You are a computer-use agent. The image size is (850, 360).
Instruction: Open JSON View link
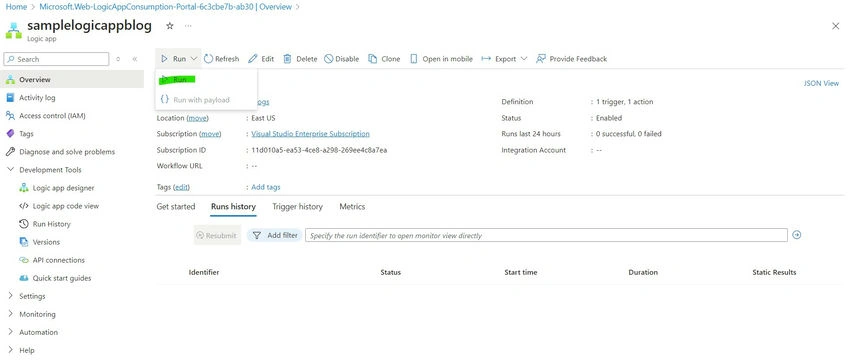(821, 83)
